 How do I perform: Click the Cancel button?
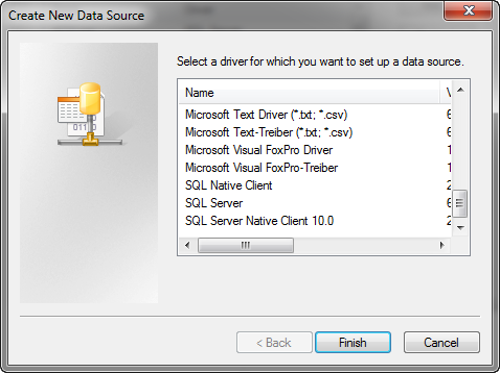[x=442, y=342]
